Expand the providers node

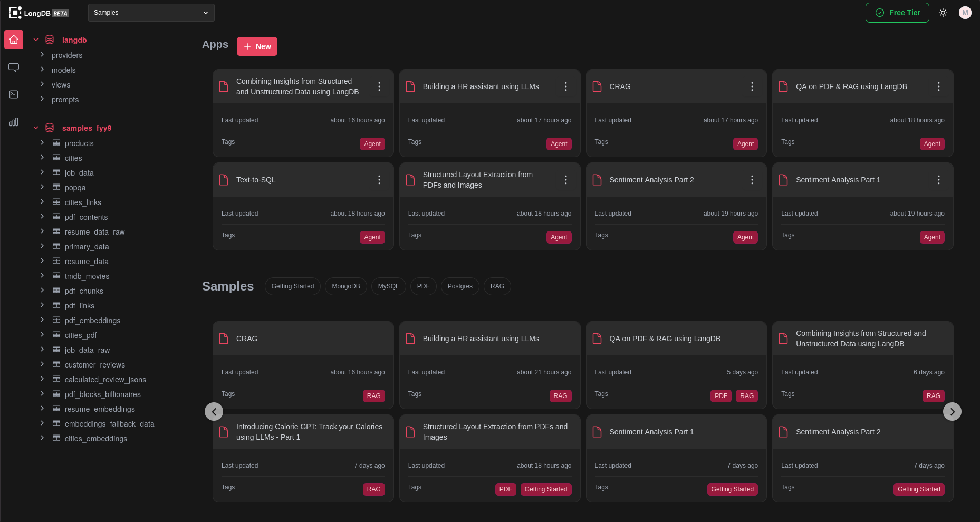(x=42, y=55)
